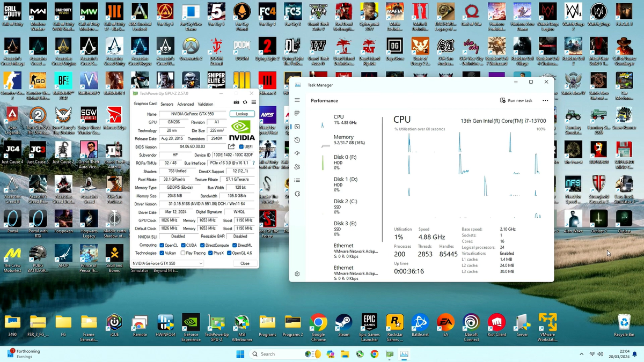Open the GPU selection dropdown in GPU-Z

click(x=167, y=263)
